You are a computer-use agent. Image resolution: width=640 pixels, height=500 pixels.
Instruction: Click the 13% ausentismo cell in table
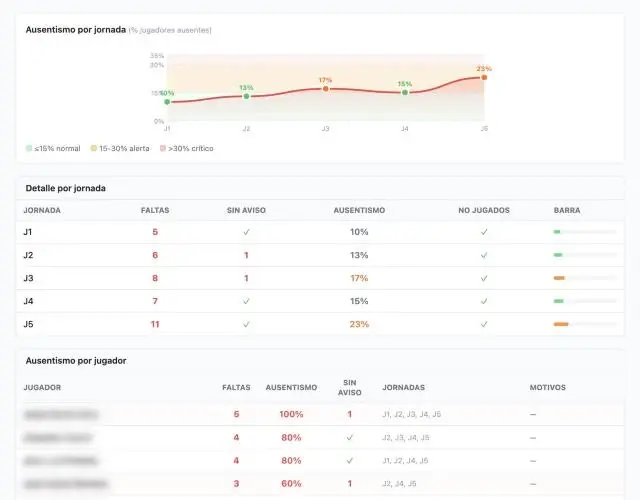(359, 255)
